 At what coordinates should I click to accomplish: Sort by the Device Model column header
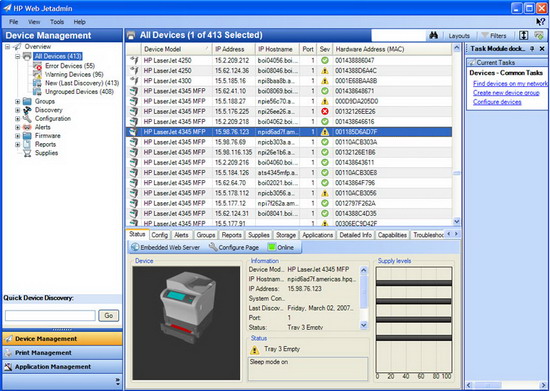tap(176, 49)
